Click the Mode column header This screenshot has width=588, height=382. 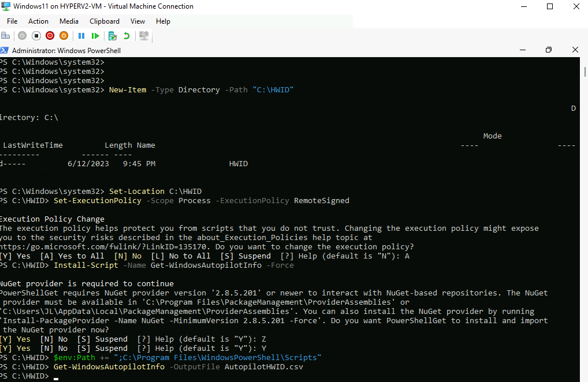[x=492, y=136]
